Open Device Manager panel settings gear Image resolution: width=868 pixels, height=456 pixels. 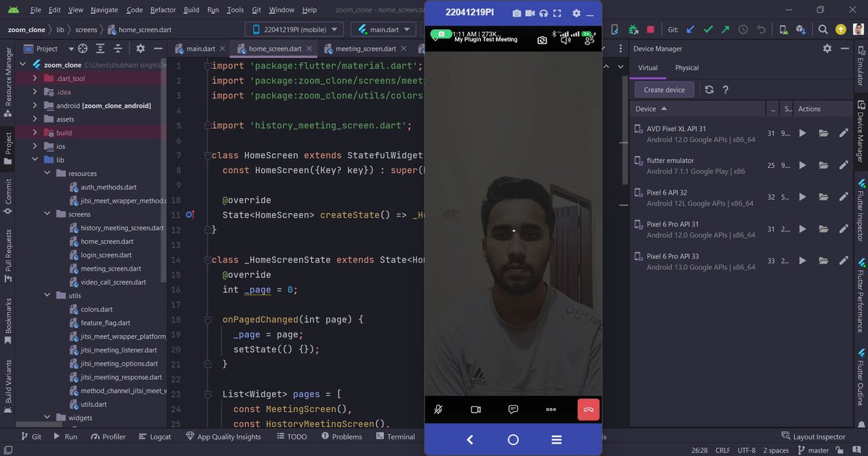[827, 48]
